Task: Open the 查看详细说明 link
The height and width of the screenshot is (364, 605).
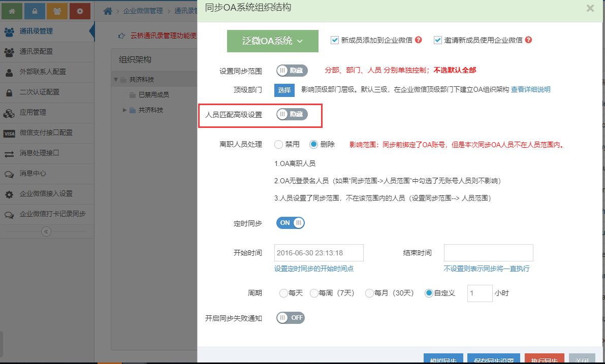Action: (530, 90)
